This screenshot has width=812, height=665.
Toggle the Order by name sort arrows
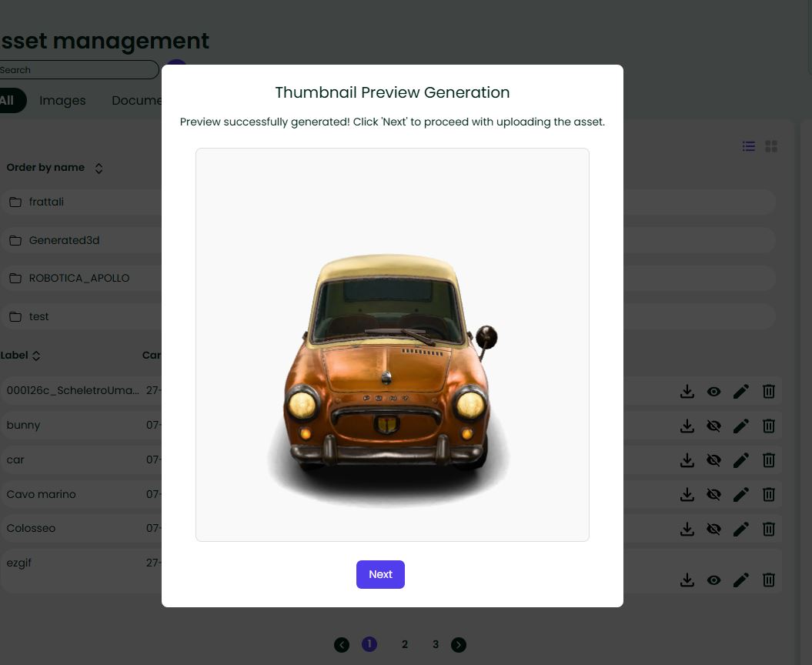click(x=99, y=168)
